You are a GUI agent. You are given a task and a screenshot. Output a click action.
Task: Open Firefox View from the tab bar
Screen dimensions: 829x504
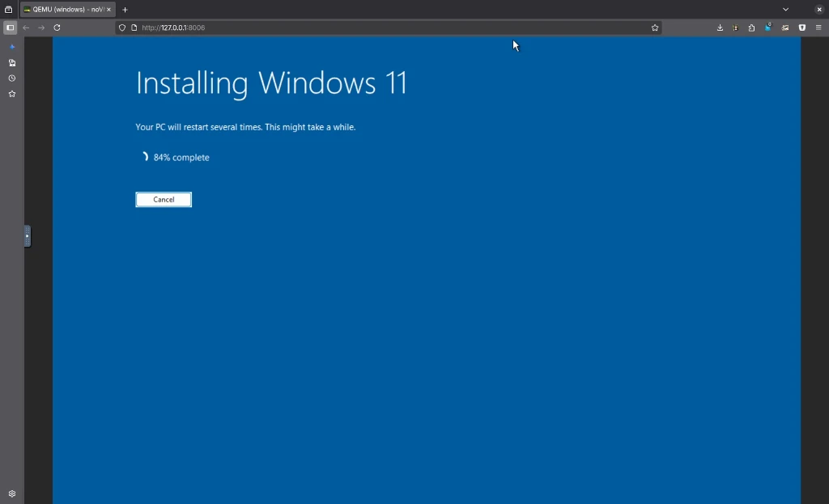8,10
